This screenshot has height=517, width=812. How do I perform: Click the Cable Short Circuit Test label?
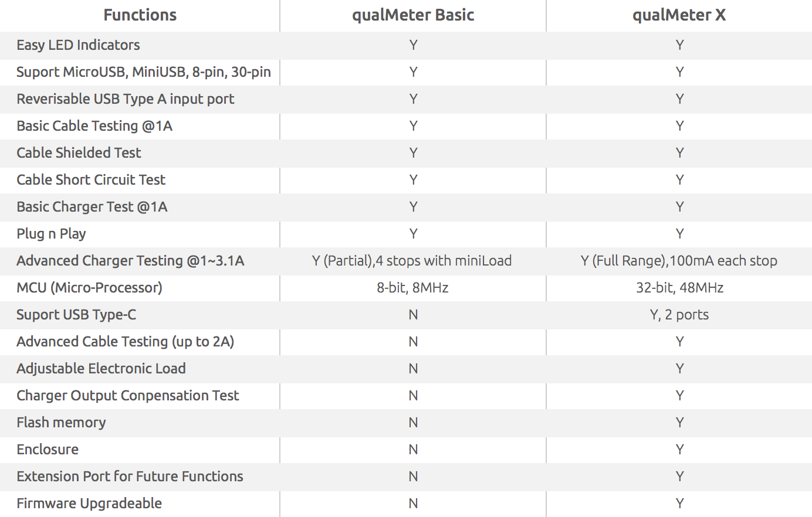tap(91, 180)
